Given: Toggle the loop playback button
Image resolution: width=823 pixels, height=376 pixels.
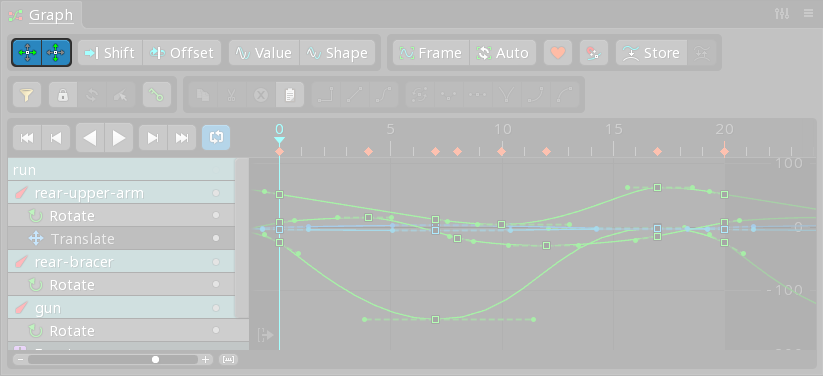Looking at the screenshot, I should pyautogui.click(x=216, y=138).
